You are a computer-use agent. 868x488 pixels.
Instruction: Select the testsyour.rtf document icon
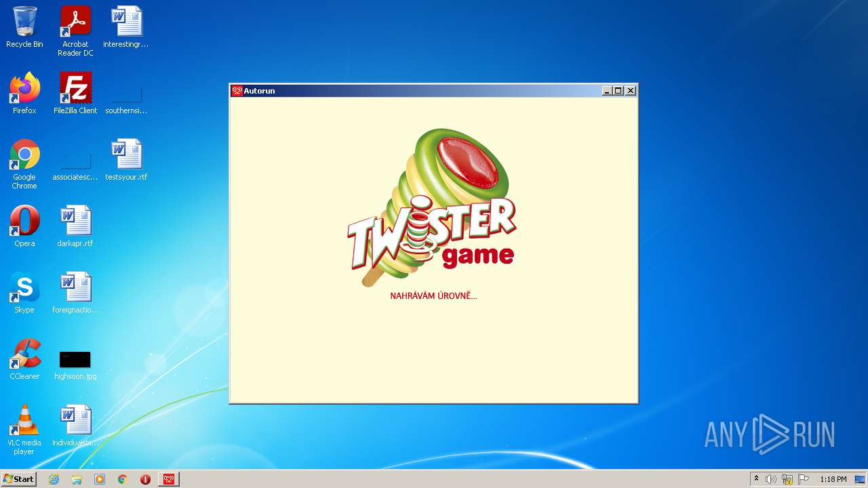126,160
